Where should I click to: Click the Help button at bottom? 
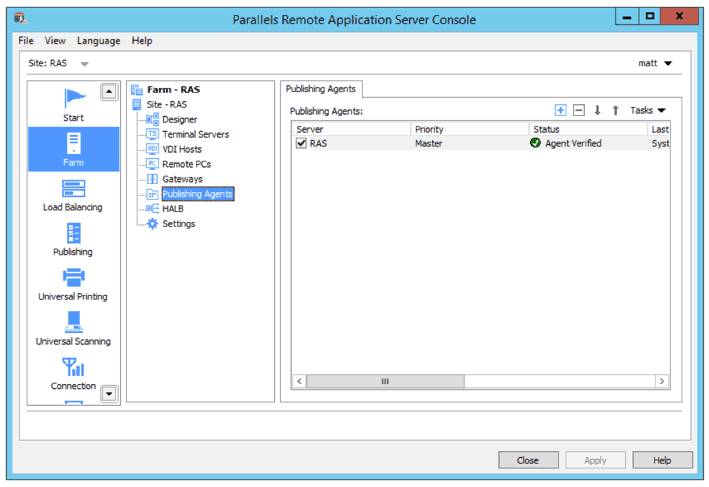(662, 460)
